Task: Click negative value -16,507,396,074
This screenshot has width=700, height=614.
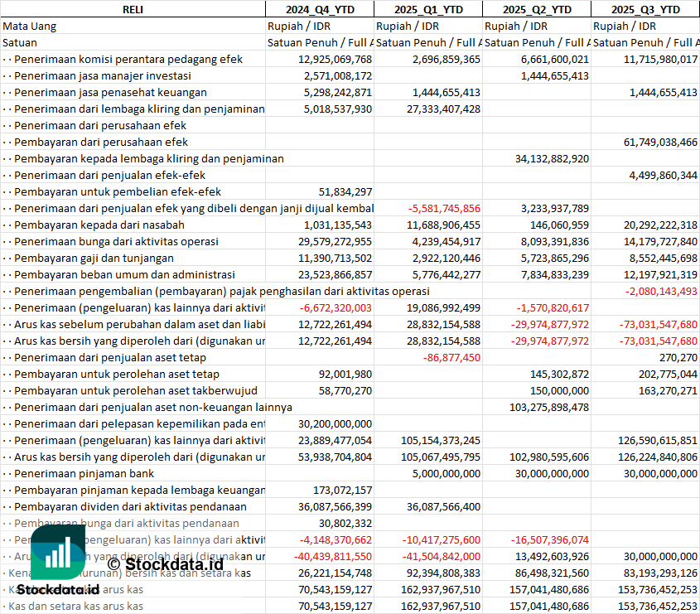Action: click(x=550, y=539)
